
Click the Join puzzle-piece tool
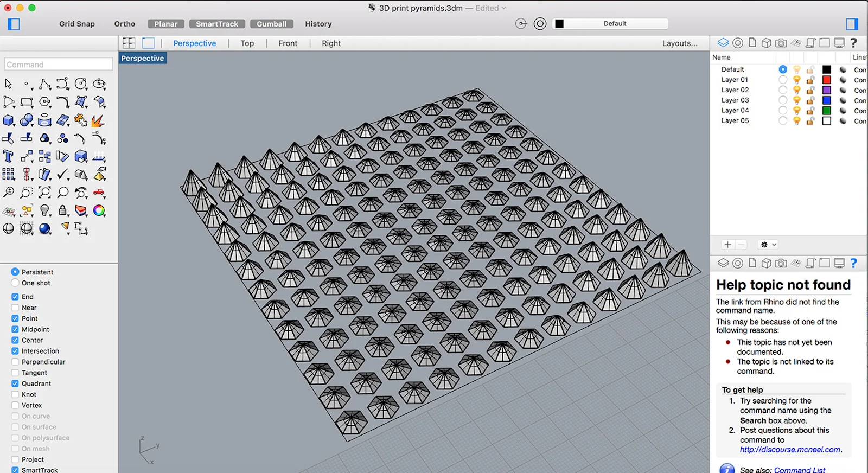pyautogui.click(x=80, y=120)
